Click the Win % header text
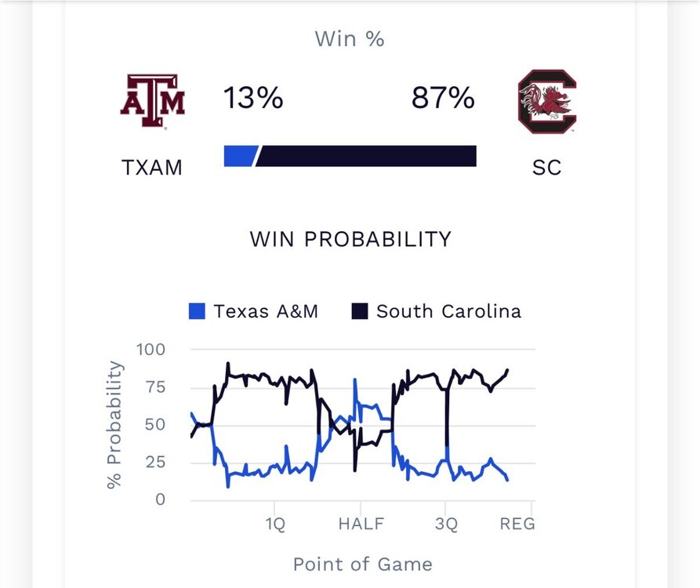The width and height of the screenshot is (700, 588). point(350,38)
